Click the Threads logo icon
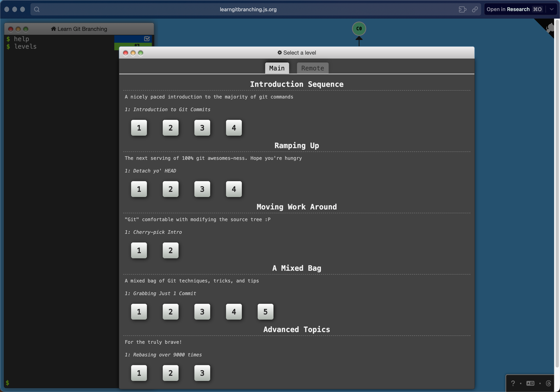 [548, 383]
